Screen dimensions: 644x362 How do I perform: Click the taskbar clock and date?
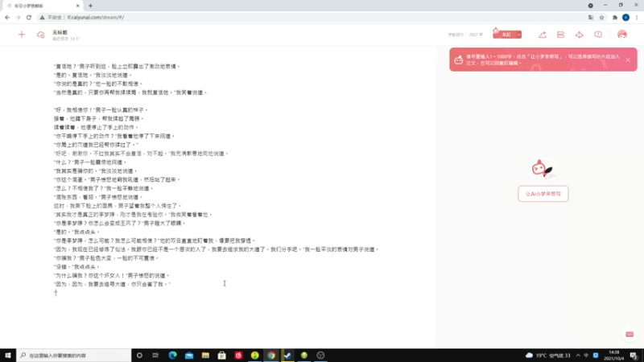tap(614, 355)
